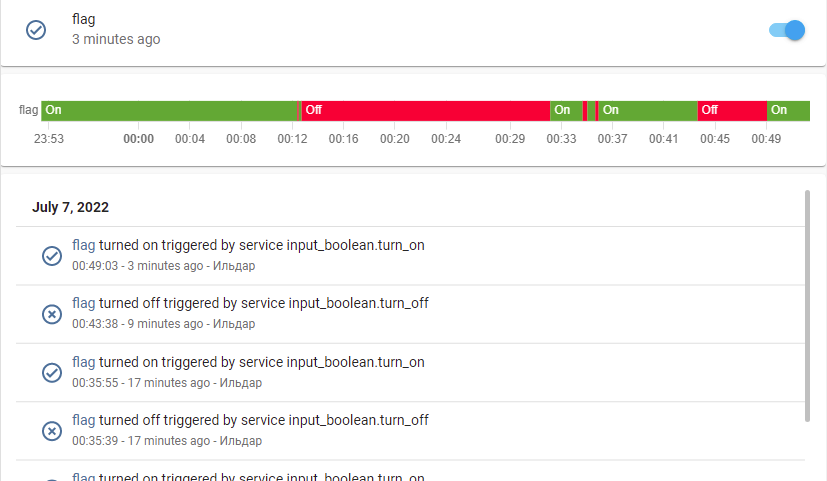Click the flag entity check-circle icon at top
Screen dimensions: 827x481
pos(36,30)
